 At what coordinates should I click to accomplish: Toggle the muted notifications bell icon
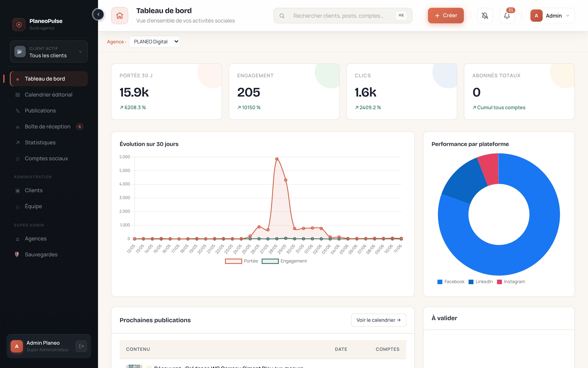(x=485, y=16)
